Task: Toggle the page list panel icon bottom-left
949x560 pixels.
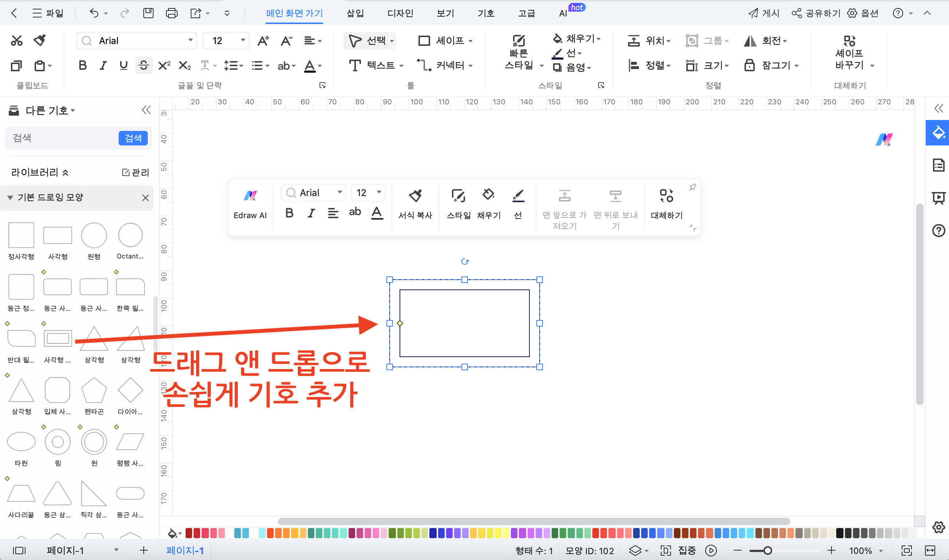Action: tap(19, 551)
